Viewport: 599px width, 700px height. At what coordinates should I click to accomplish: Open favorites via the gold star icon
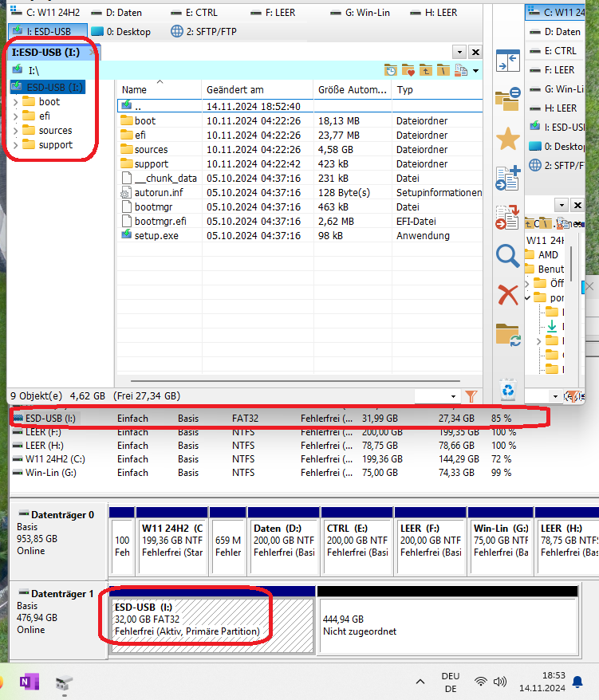click(508, 139)
